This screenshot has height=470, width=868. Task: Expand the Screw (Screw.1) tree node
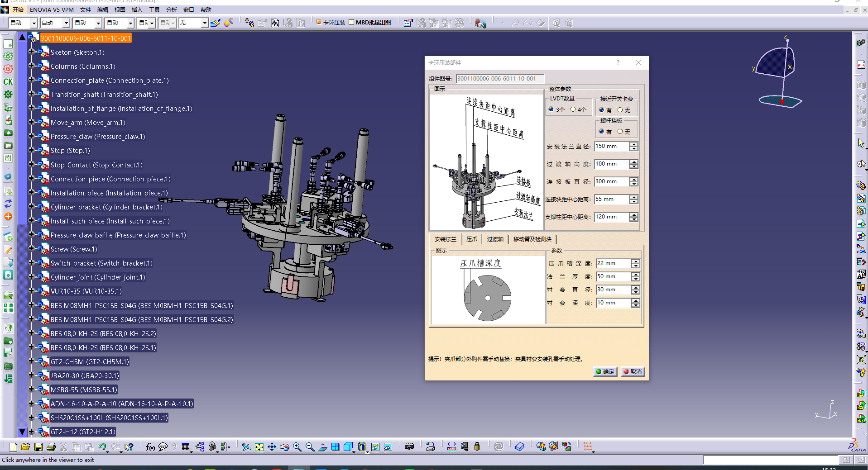click(x=31, y=249)
